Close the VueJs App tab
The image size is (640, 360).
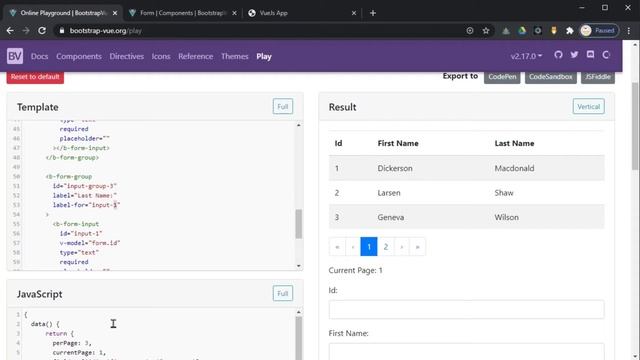click(x=354, y=13)
